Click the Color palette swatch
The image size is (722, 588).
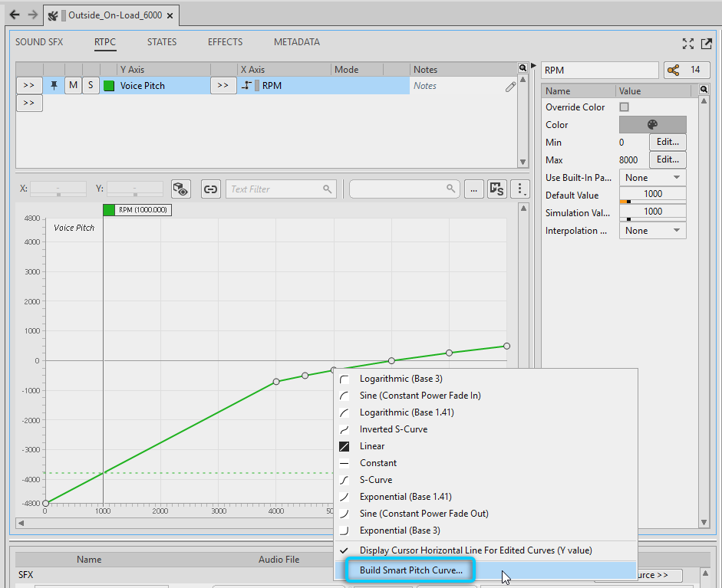coord(652,125)
